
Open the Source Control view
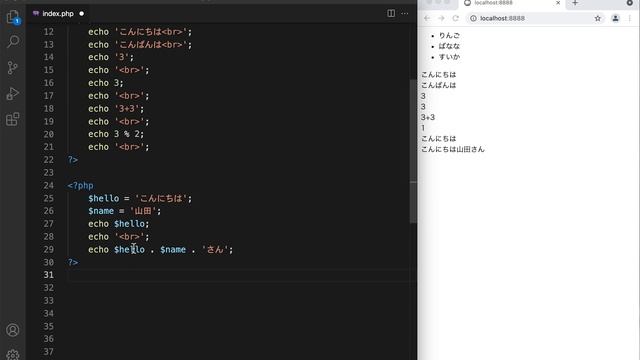pos(13,67)
